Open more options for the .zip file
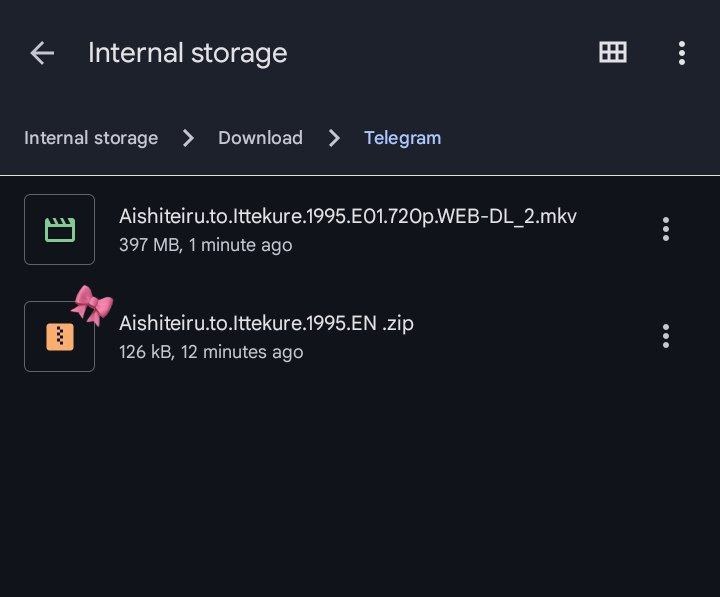Screen dimensions: 720x597 point(665,336)
